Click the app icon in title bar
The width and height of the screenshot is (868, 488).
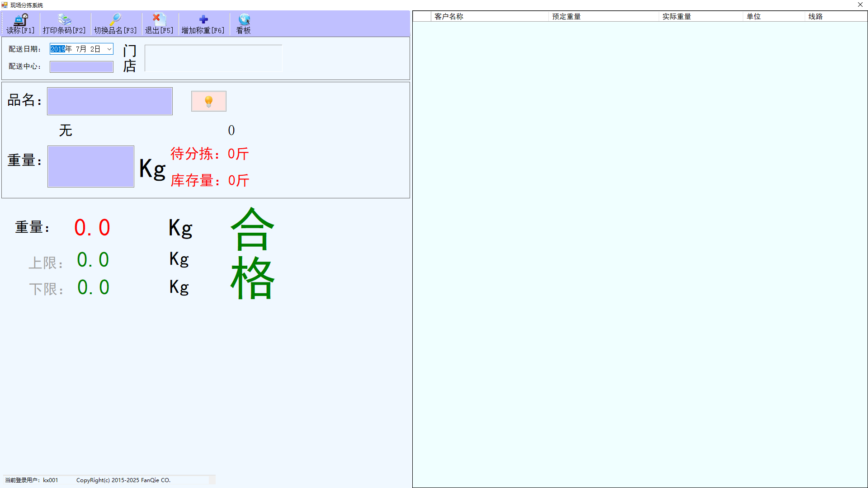click(x=5, y=5)
